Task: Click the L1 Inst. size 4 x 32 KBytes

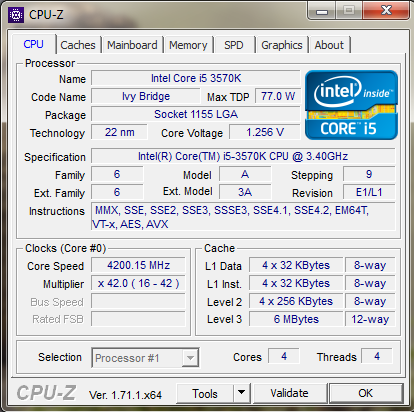Action: pyautogui.click(x=296, y=283)
